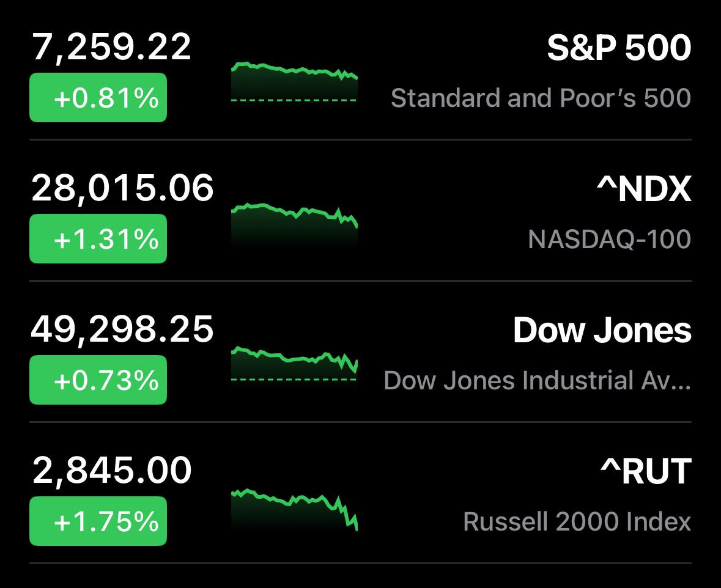Click Russell 2000 Index subtitle
The image size is (721, 588).
(x=577, y=522)
